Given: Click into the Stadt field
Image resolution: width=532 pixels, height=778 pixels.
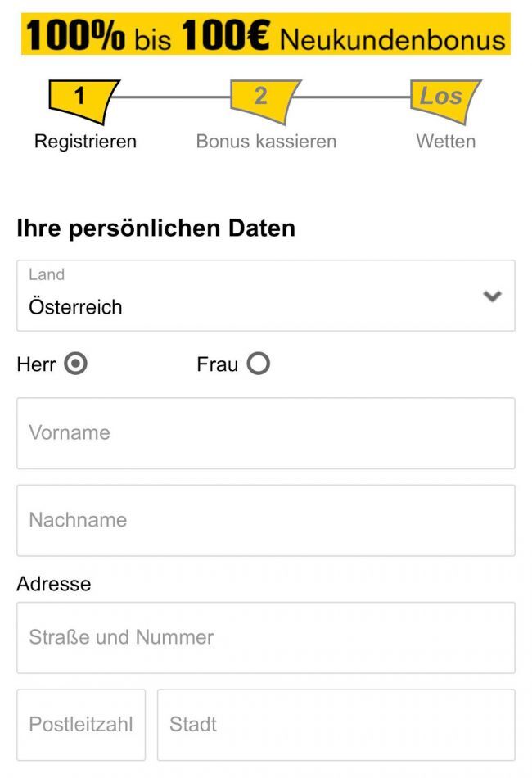Looking at the screenshot, I should [336, 725].
